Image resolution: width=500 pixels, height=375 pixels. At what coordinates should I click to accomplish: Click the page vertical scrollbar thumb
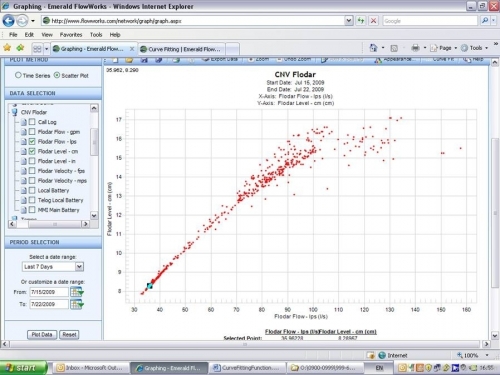(495, 213)
